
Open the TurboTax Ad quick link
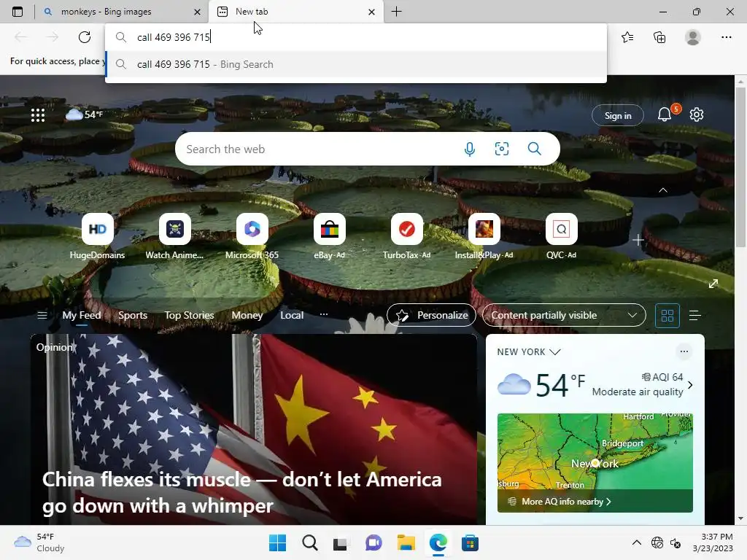click(x=406, y=237)
